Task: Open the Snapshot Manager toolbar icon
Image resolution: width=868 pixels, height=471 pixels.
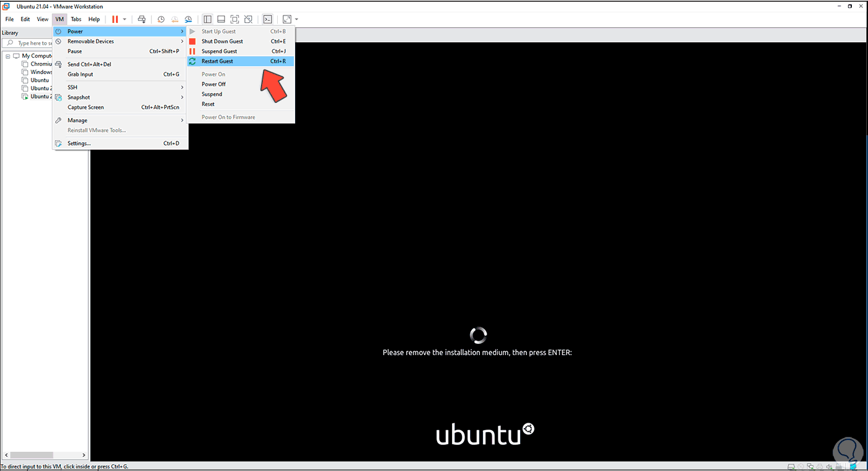Action: click(x=188, y=19)
